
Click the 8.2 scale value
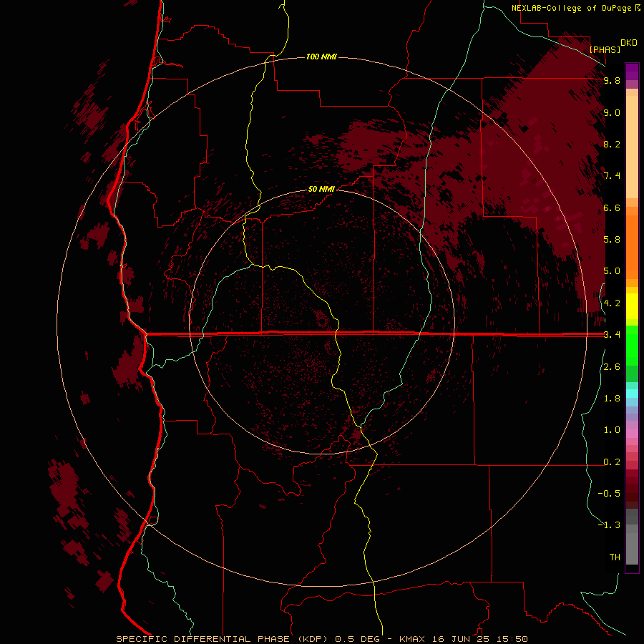point(612,144)
